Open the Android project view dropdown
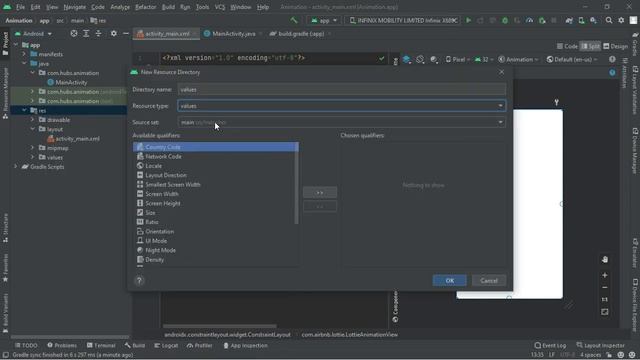 (33, 33)
